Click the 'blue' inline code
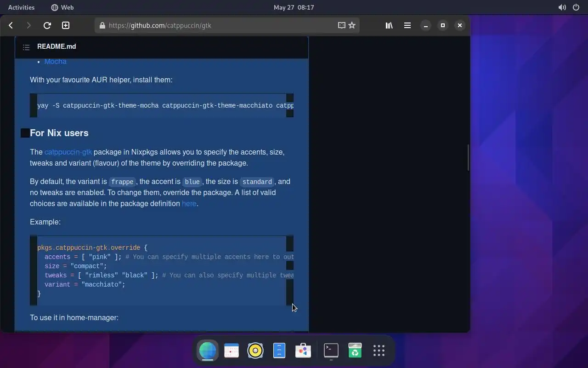This screenshot has height=368, width=588. [192, 182]
